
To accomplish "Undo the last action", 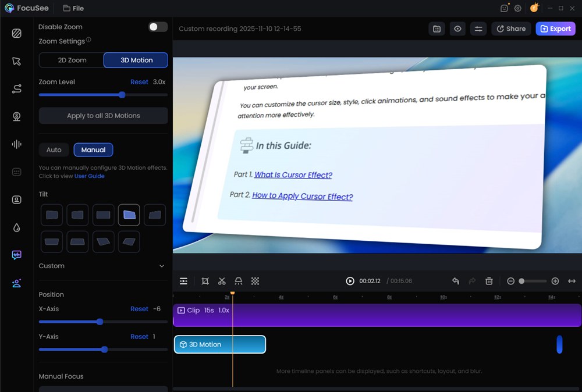I will click(456, 281).
